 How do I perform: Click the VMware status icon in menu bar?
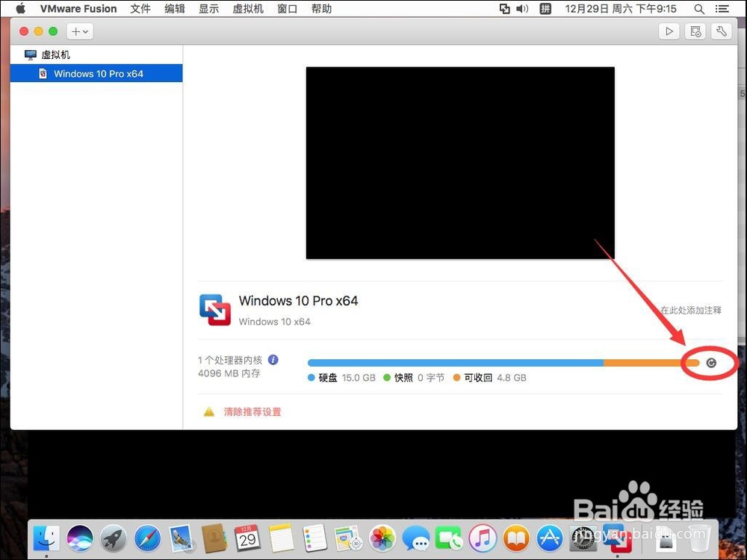coord(504,8)
